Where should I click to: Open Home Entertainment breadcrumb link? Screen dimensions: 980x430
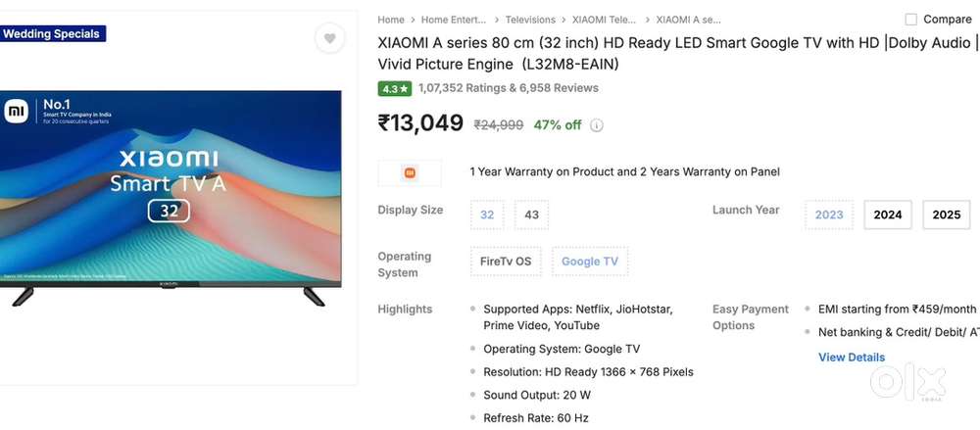[456, 20]
